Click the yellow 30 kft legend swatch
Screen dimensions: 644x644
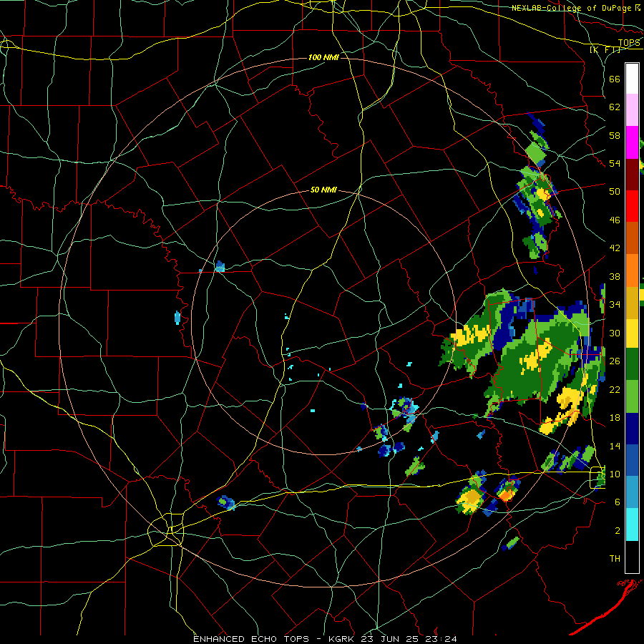[632, 333]
